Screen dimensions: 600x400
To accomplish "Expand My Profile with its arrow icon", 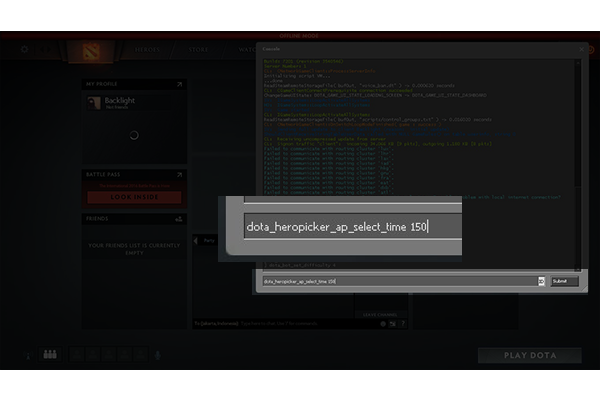I will 179,84.
